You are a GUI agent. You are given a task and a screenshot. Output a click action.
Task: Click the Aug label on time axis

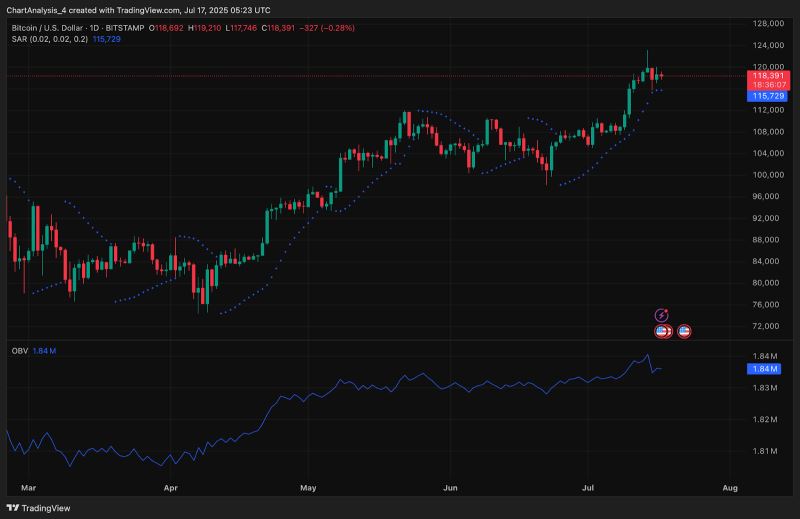pos(729,488)
